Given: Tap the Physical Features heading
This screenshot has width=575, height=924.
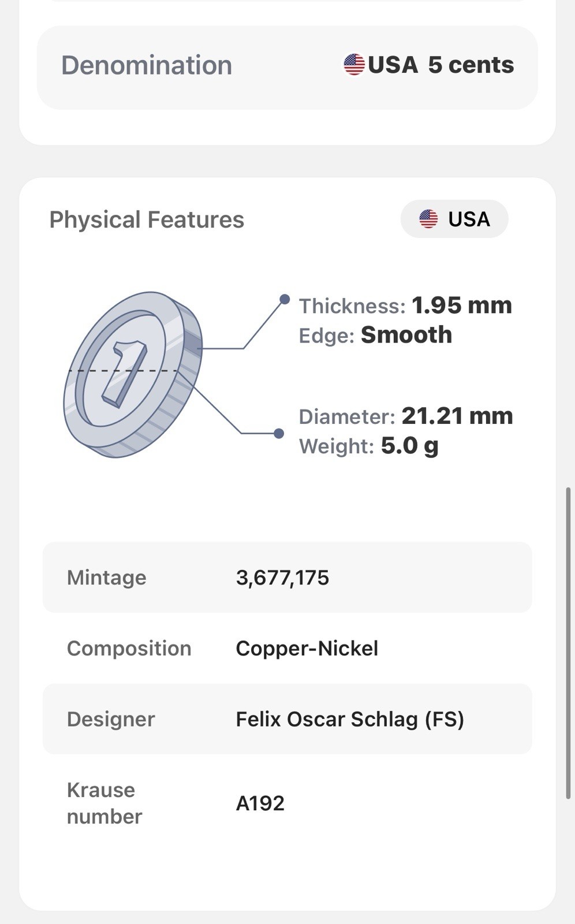Looking at the screenshot, I should [x=147, y=219].
